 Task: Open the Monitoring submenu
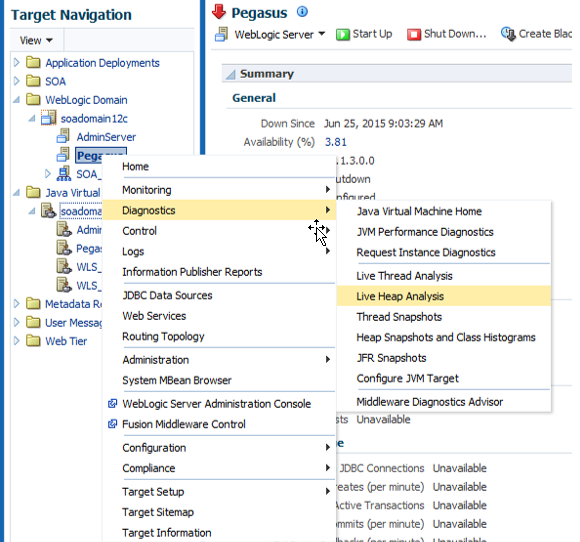click(x=219, y=190)
